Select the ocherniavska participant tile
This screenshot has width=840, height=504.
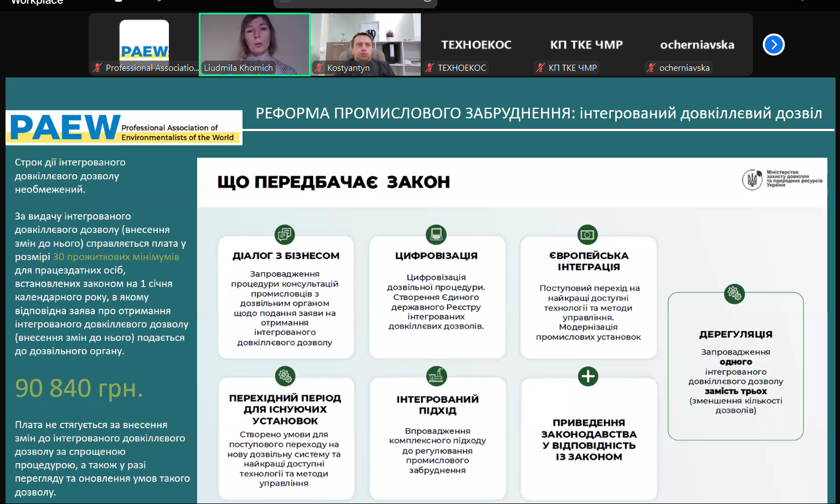[697, 45]
